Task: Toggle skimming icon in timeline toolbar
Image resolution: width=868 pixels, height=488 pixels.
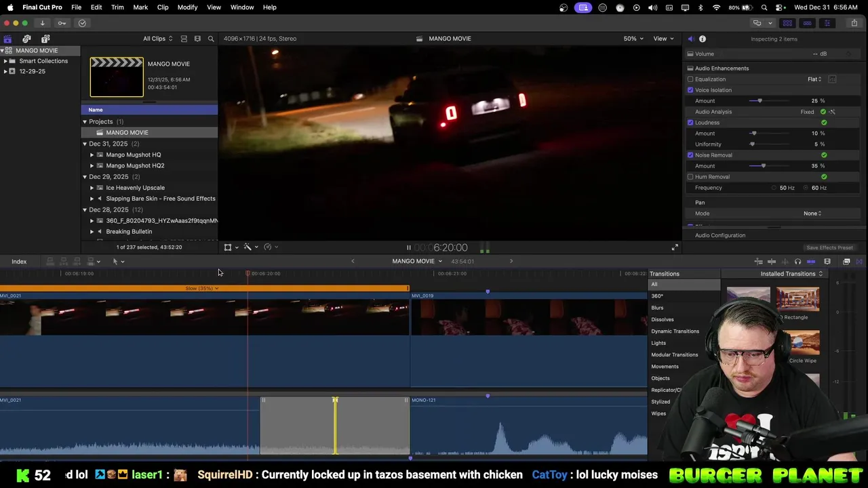Action: 772,262
